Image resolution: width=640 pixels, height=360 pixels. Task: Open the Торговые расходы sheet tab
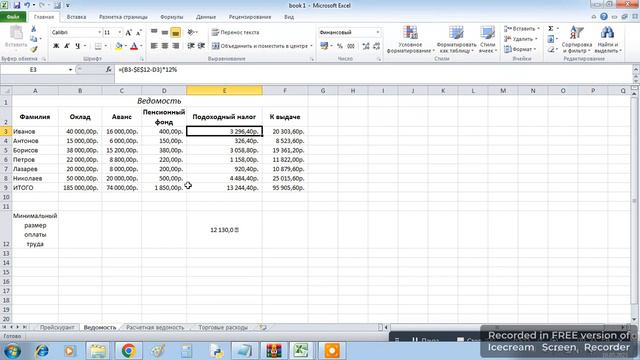223,327
